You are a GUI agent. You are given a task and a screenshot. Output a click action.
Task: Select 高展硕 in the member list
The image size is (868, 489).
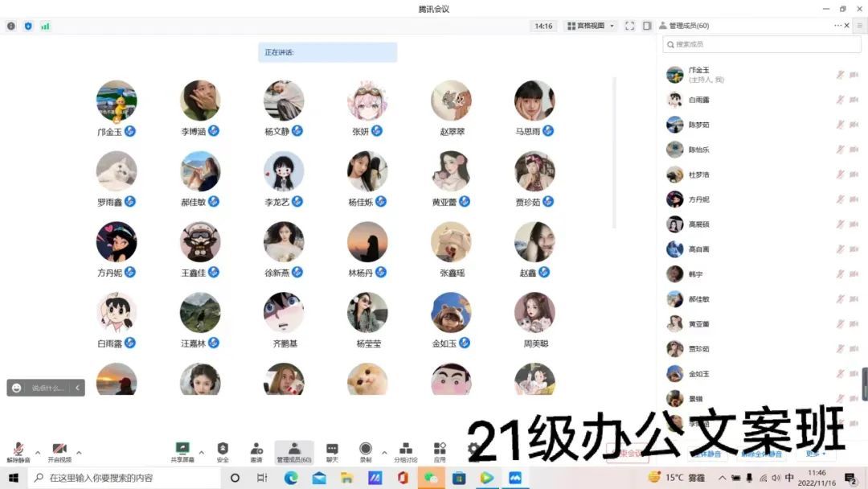pyautogui.click(x=761, y=224)
